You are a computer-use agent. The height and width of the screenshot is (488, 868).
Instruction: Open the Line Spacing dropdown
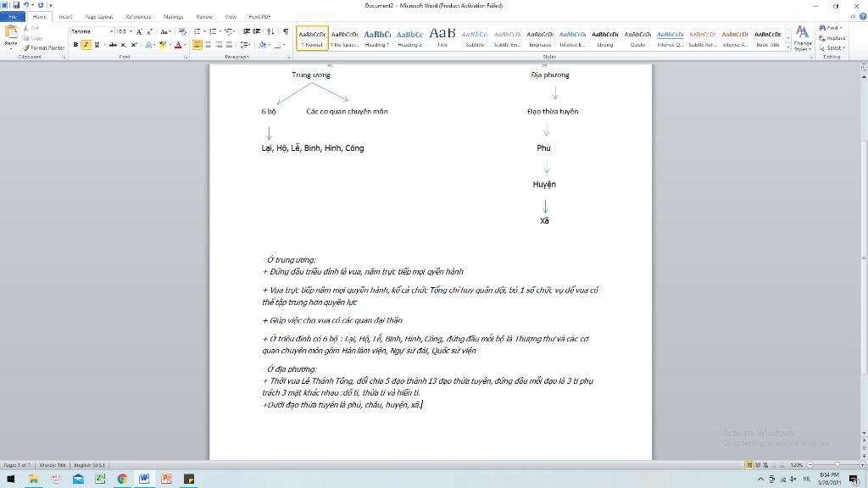coord(245,45)
